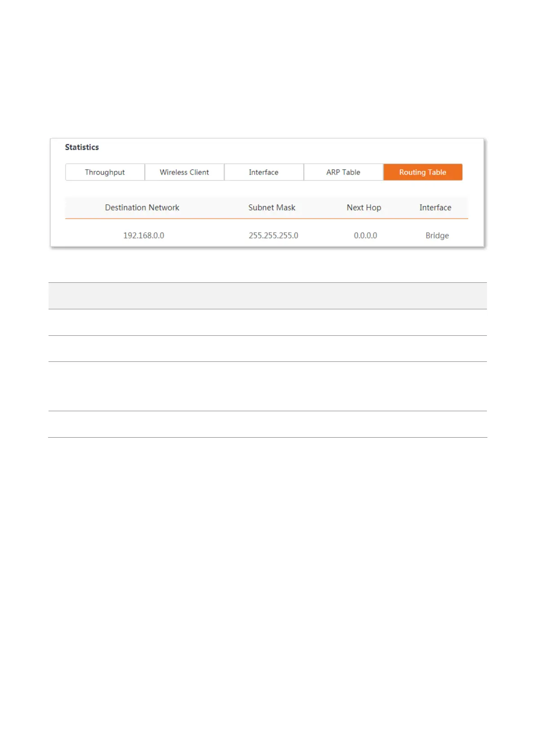Viewport: 535px width, 756px height.
Task: Click the Subnet Mask column header
Action: pos(272,207)
